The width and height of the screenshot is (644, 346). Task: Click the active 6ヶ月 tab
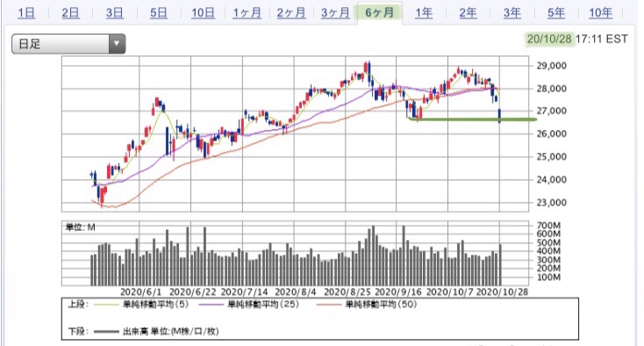pyautogui.click(x=380, y=13)
